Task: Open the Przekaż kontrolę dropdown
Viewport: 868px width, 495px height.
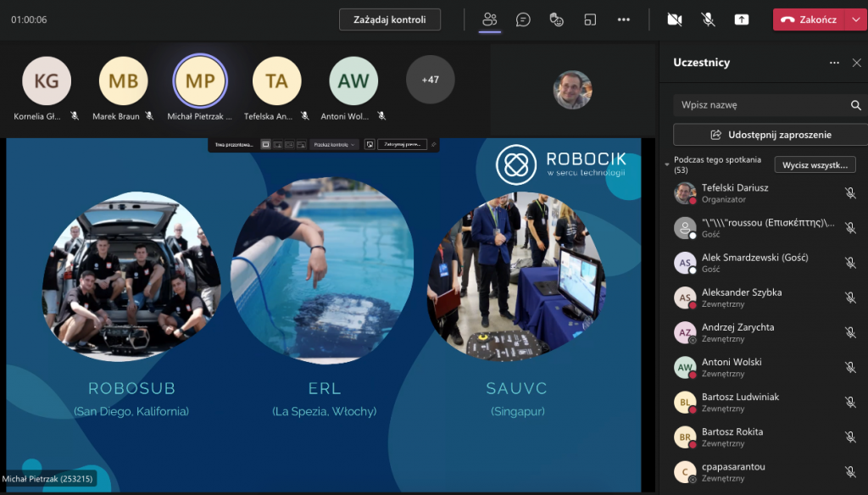Action: click(x=334, y=144)
